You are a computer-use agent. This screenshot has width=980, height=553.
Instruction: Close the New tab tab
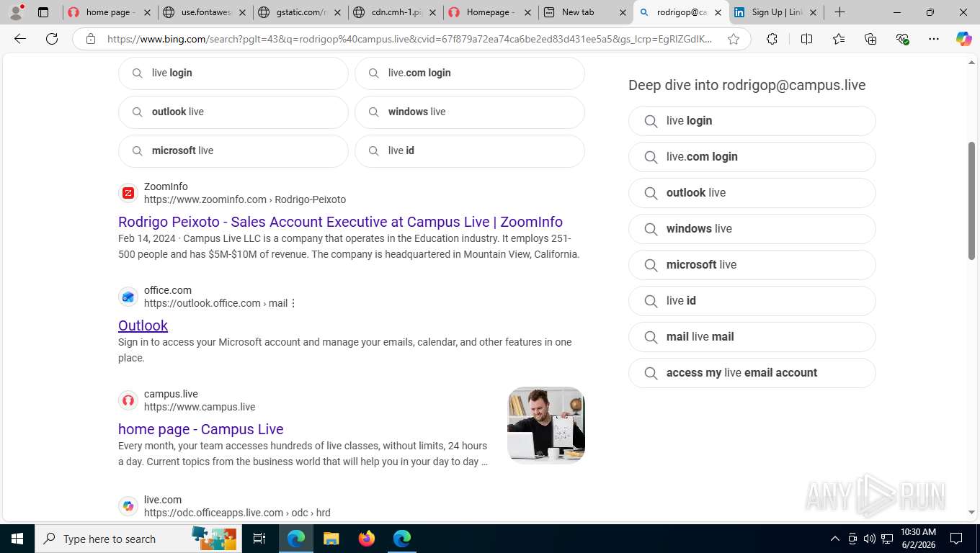pos(623,12)
